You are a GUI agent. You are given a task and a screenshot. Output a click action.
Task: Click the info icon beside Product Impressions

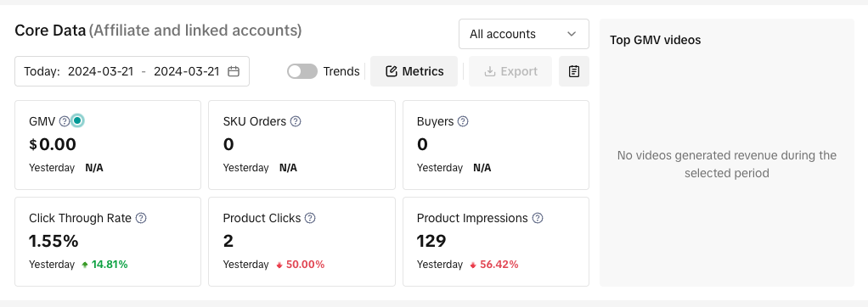pyautogui.click(x=538, y=218)
